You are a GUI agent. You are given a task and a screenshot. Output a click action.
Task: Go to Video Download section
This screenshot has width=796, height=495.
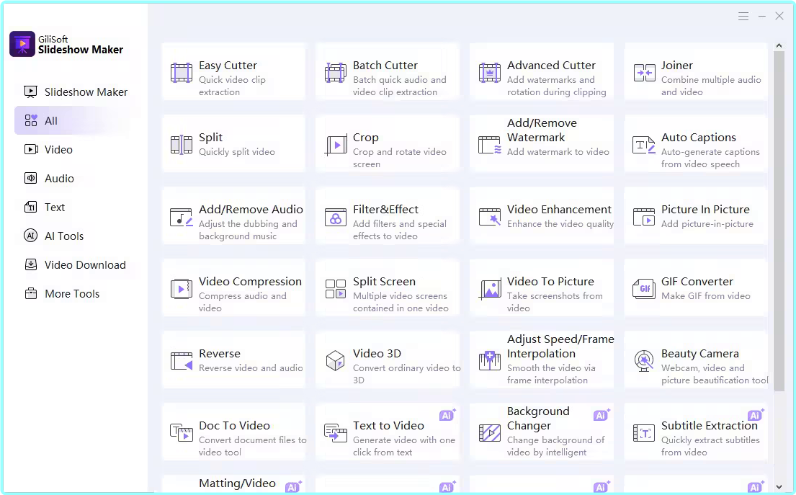click(x=75, y=265)
